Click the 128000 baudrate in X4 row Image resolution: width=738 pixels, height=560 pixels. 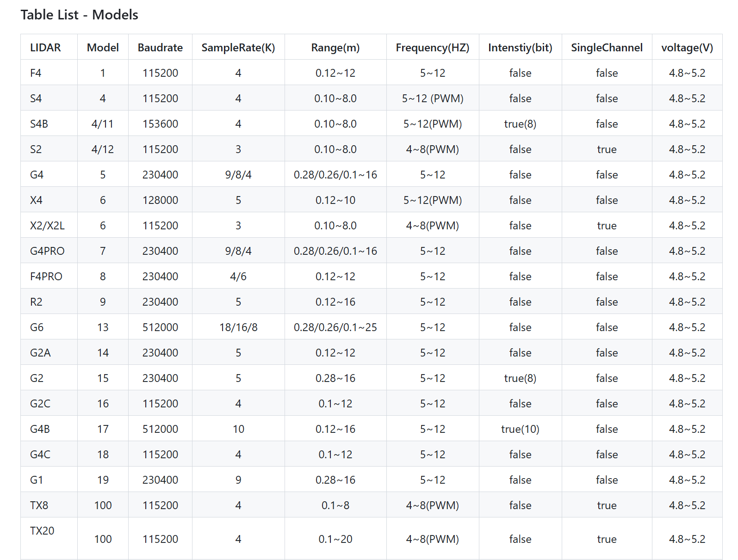coord(160,200)
